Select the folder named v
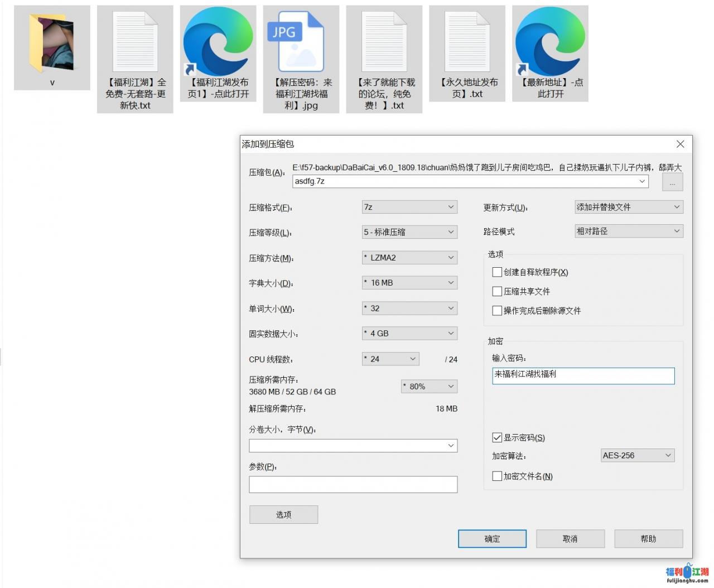Image resolution: width=714 pixels, height=588 pixels. [52, 45]
